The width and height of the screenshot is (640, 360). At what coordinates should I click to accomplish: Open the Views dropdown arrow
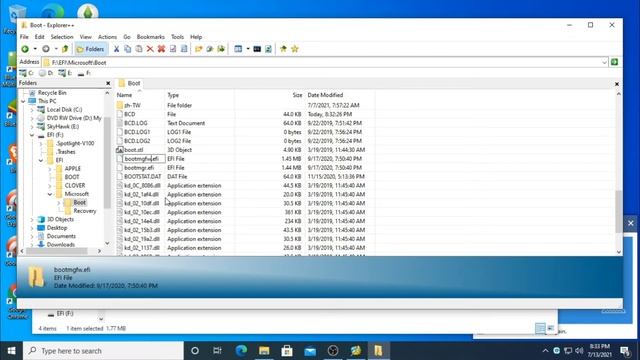coord(248,49)
